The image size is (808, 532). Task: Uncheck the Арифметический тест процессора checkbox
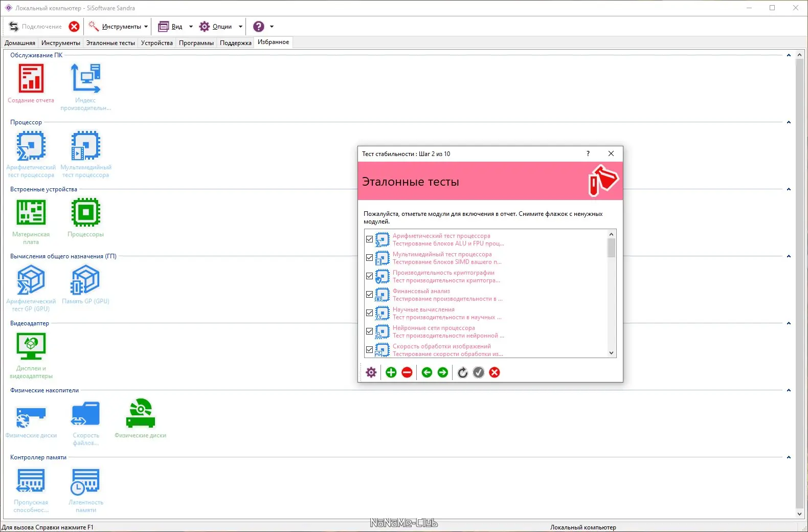[x=370, y=239]
